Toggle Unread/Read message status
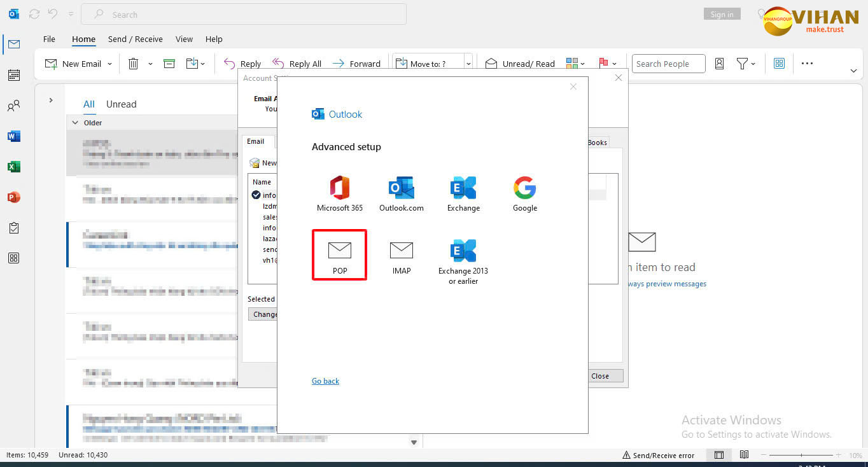 [x=520, y=64]
